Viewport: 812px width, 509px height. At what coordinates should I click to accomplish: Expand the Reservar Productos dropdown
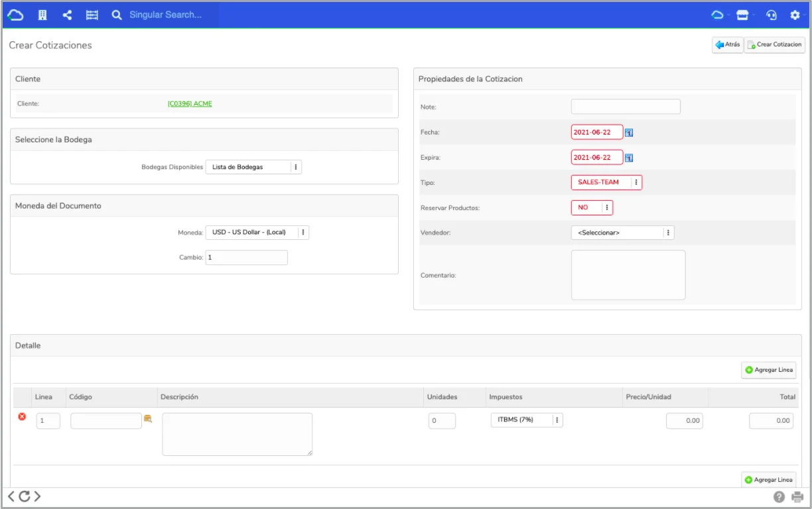(592, 207)
